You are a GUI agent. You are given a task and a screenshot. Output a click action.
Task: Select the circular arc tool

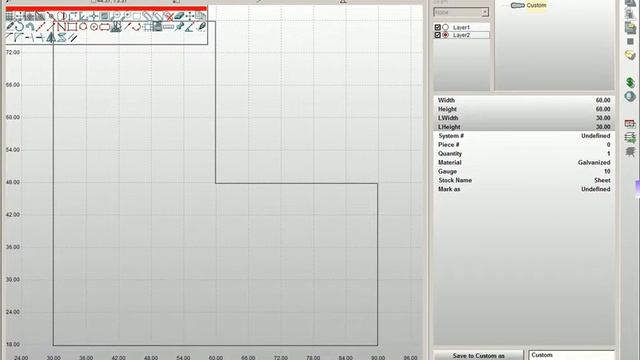click(x=19, y=27)
